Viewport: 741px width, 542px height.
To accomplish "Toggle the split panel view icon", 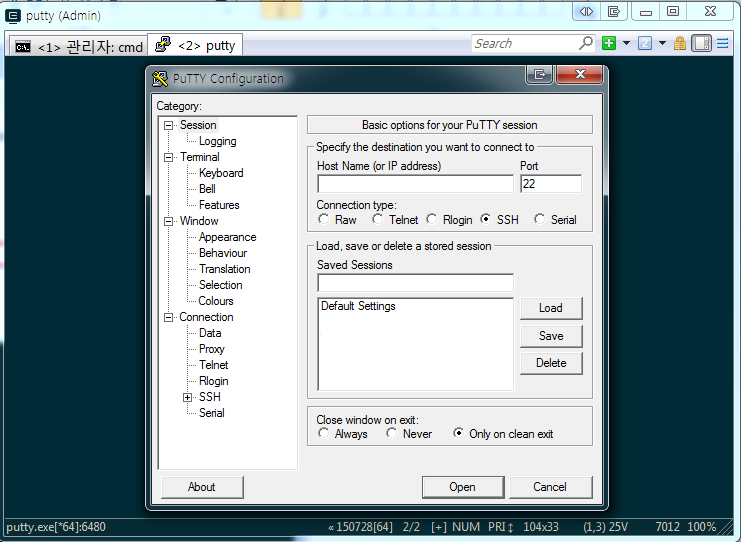I will 701,43.
